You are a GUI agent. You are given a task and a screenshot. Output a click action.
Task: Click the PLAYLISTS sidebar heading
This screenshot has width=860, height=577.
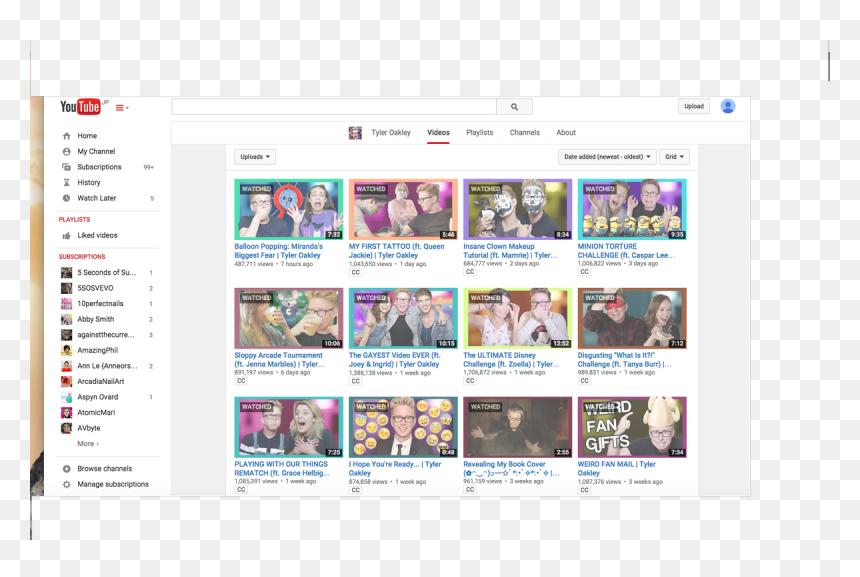75,219
